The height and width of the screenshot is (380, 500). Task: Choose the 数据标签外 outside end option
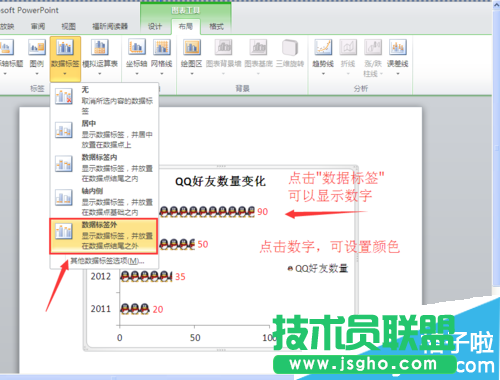[104, 236]
